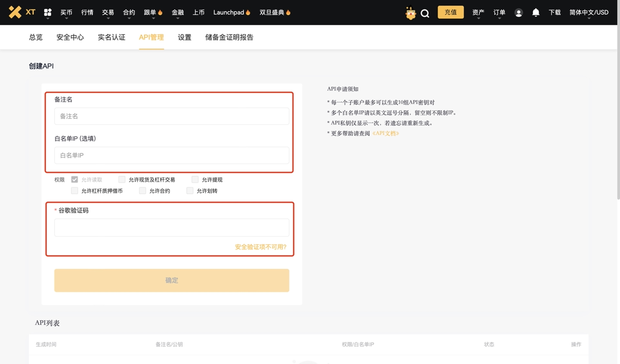This screenshot has width=620, height=364.
Task: Click the XT logo in the header
Action: coord(22,12)
